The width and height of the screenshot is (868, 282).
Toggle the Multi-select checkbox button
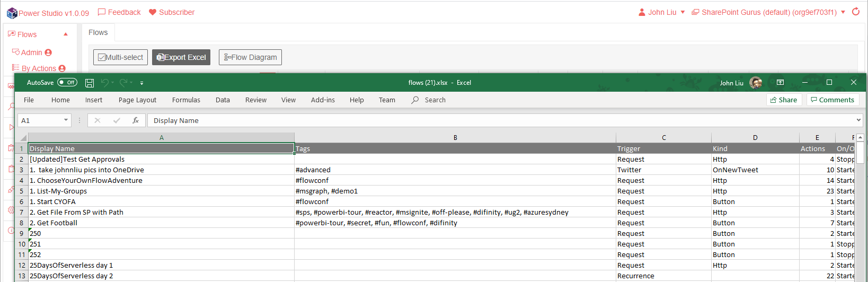[121, 57]
